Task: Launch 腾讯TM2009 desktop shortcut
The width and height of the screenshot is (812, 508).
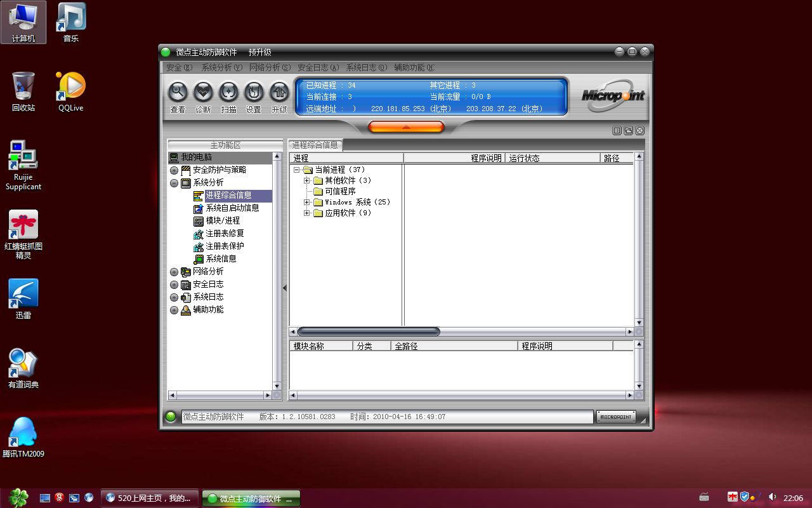Action: coord(23,438)
